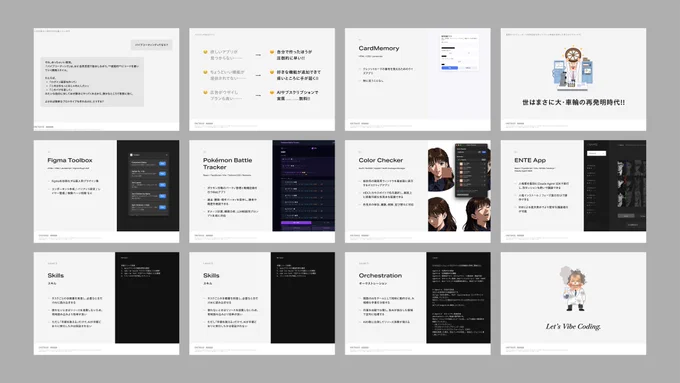Click the Pokémon Battle Tracker heading

pyautogui.click(x=227, y=164)
